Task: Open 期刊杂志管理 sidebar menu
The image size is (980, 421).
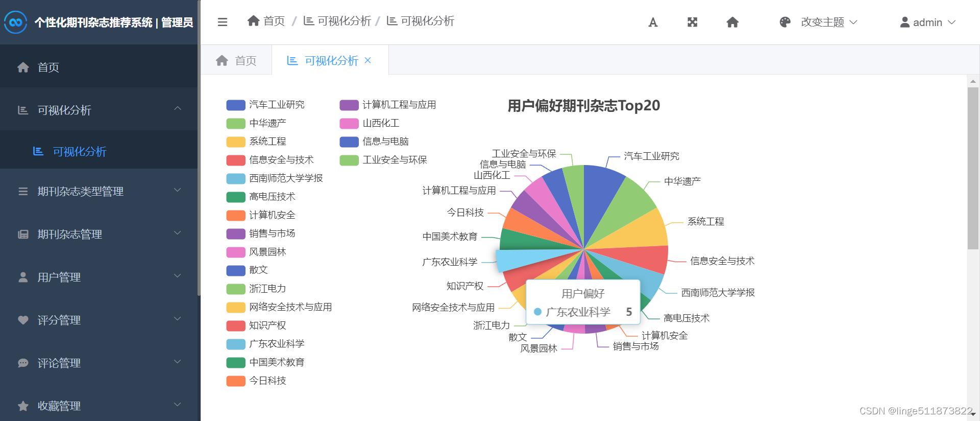Action: pyautogui.click(x=99, y=234)
